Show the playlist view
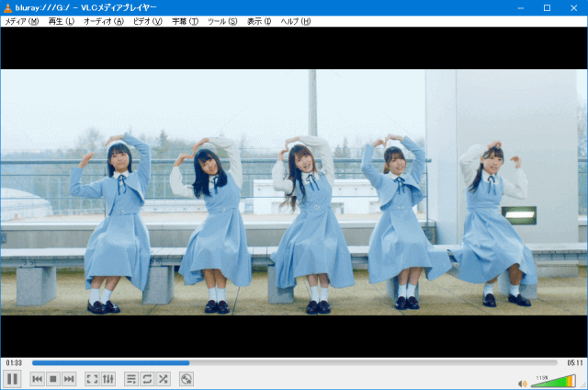Image resolution: width=588 pixels, height=390 pixels. [x=131, y=379]
